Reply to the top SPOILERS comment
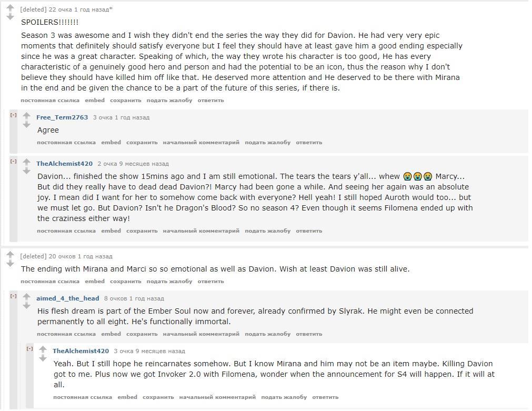The height and width of the screenshot is (411, 532). pyautogui.click(x=210, y=101)
